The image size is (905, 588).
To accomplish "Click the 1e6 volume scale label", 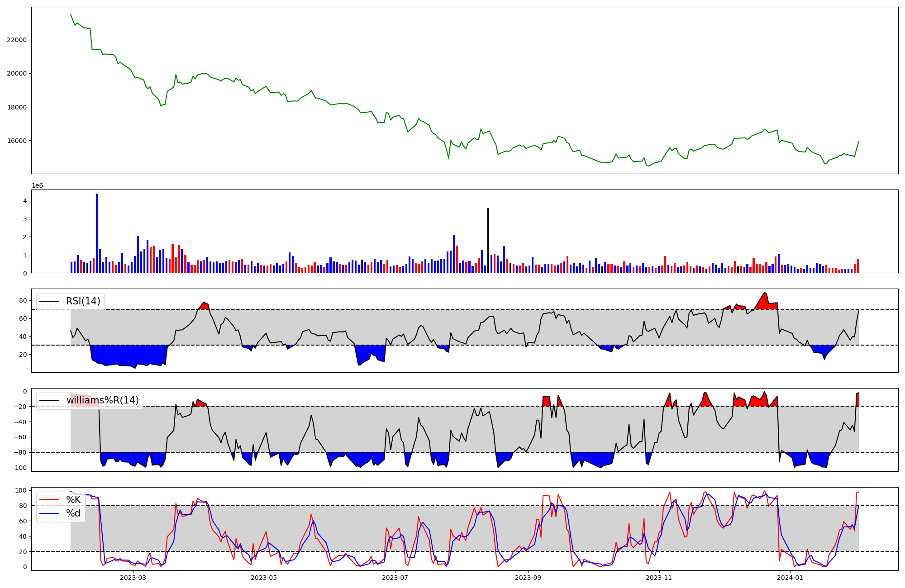I will (37, 186).
